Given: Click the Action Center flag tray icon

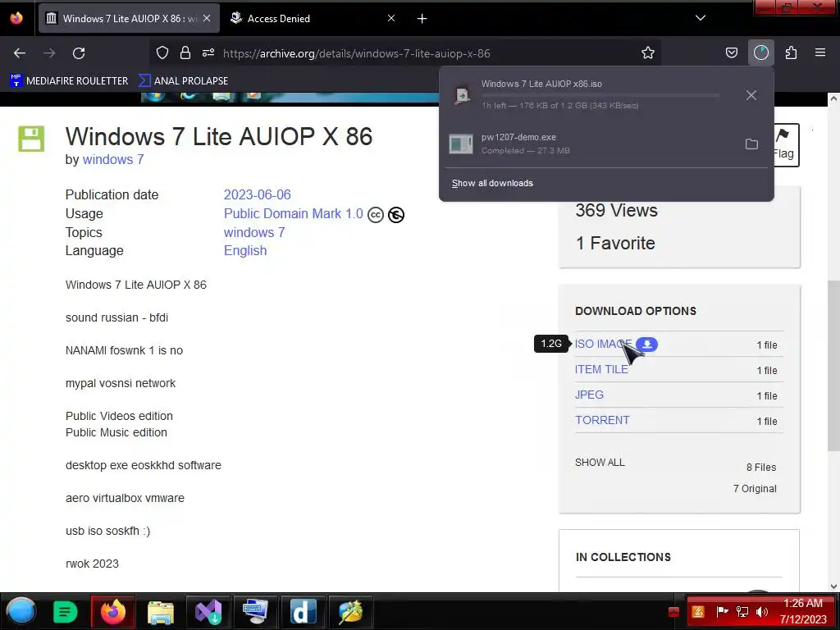Looking at the screenshot, I should point(722,611).
